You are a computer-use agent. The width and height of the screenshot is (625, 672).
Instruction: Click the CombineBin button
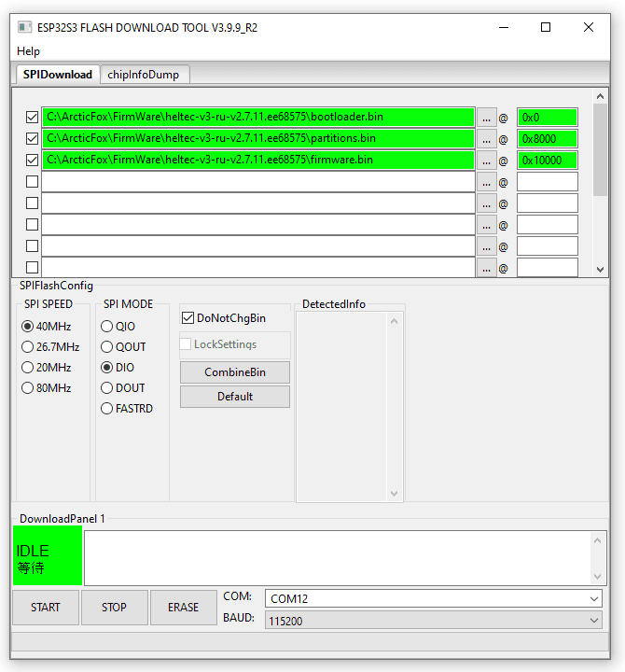[235, 372]
